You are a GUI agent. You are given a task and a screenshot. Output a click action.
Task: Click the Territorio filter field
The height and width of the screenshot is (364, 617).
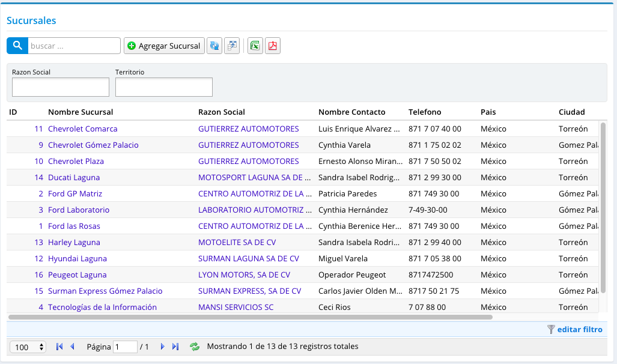point(163,87)
